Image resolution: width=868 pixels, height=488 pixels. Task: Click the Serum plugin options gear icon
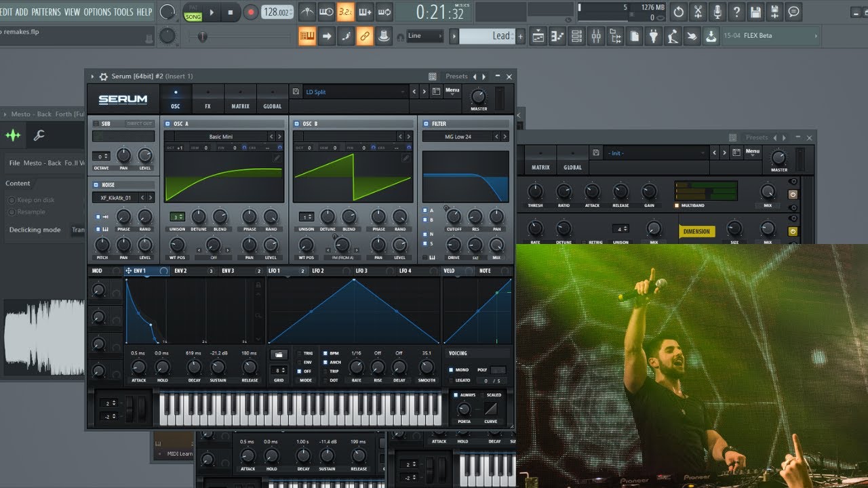tap(104, 77)
